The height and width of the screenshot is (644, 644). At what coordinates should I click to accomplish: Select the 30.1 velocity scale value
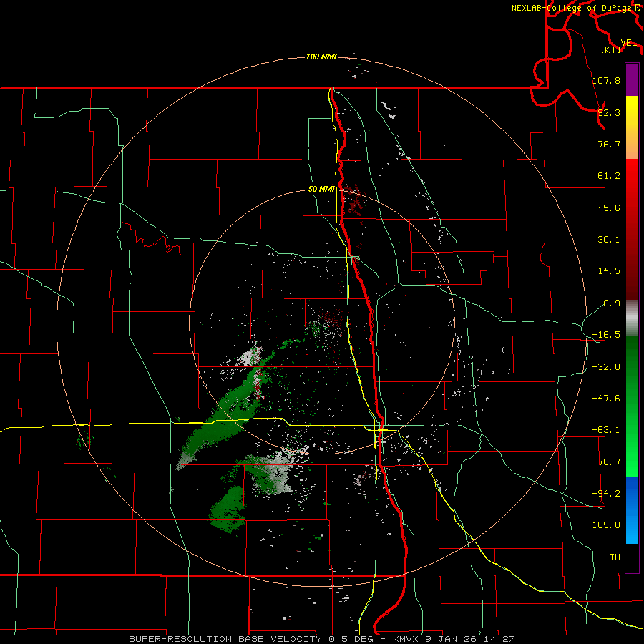coord(609,240)
